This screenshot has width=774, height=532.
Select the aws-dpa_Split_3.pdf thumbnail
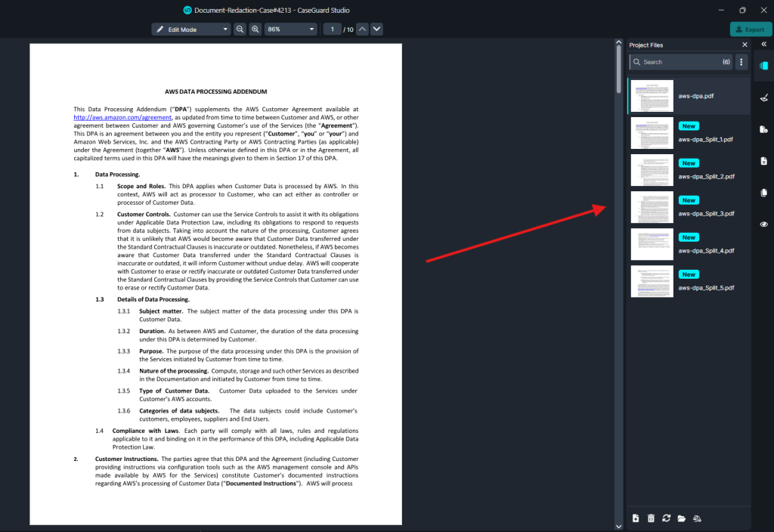[652, 207]
